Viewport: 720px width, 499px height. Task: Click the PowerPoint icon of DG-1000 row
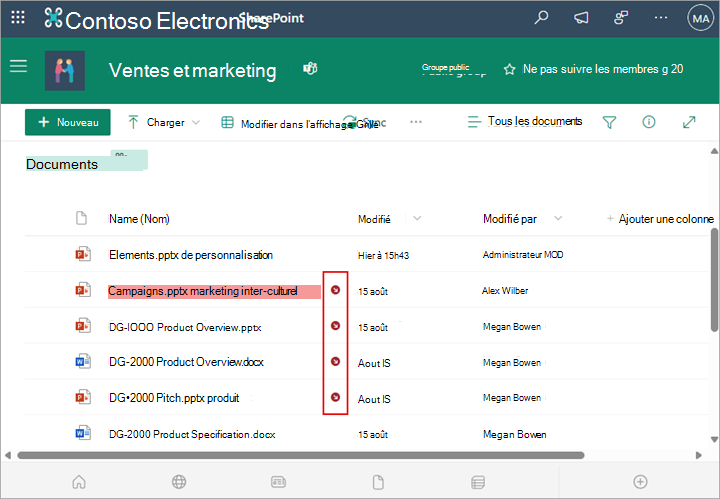83,325
